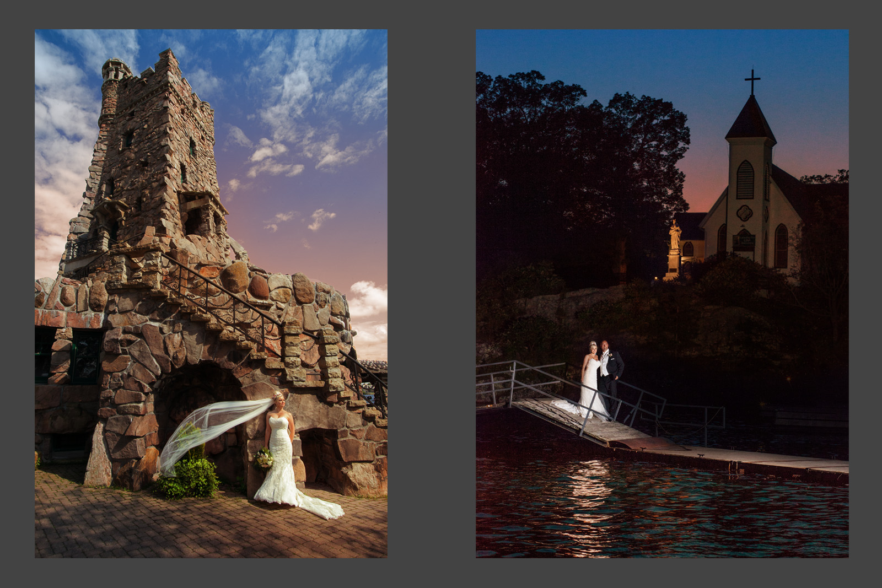Screen dimensions: 882x588
Task: Click the cross atop the church steeple
Action: (x=752, y=82)
